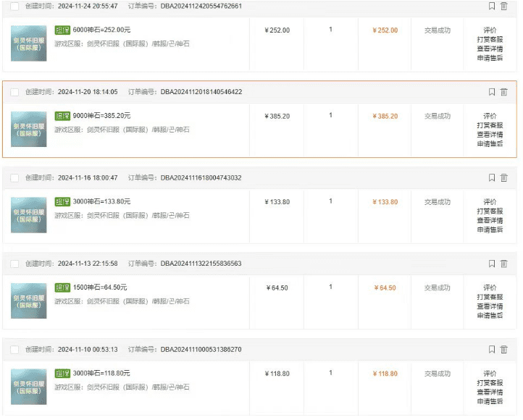Bookmark the 9000神石 order
The image size is (523, 420).
pyautogui.click(x=492, y=92)
